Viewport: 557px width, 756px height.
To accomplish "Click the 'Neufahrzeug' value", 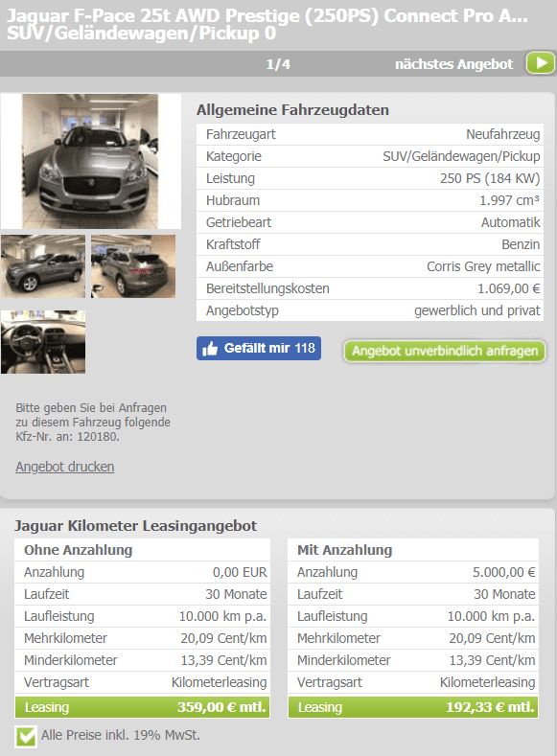I will click(x=503, y=134).
